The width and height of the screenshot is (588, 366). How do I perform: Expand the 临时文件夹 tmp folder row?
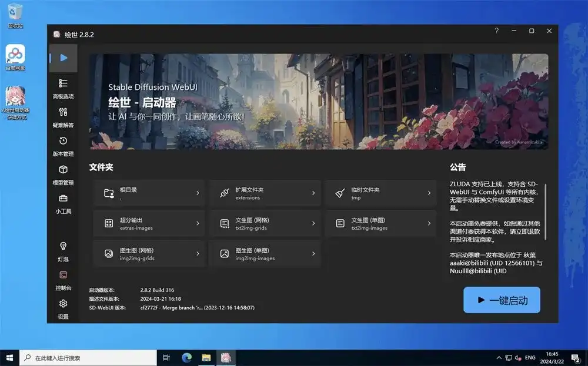click(380, 193)
